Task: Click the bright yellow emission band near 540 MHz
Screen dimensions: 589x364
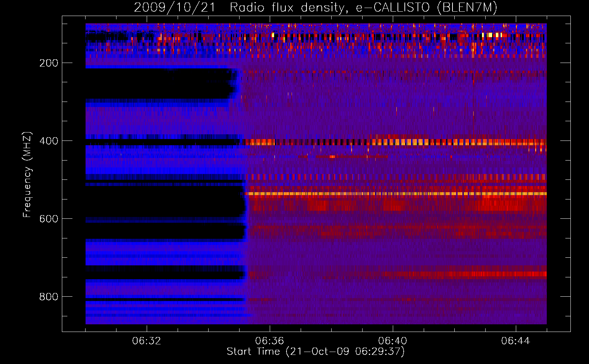Action: [396, 194]
